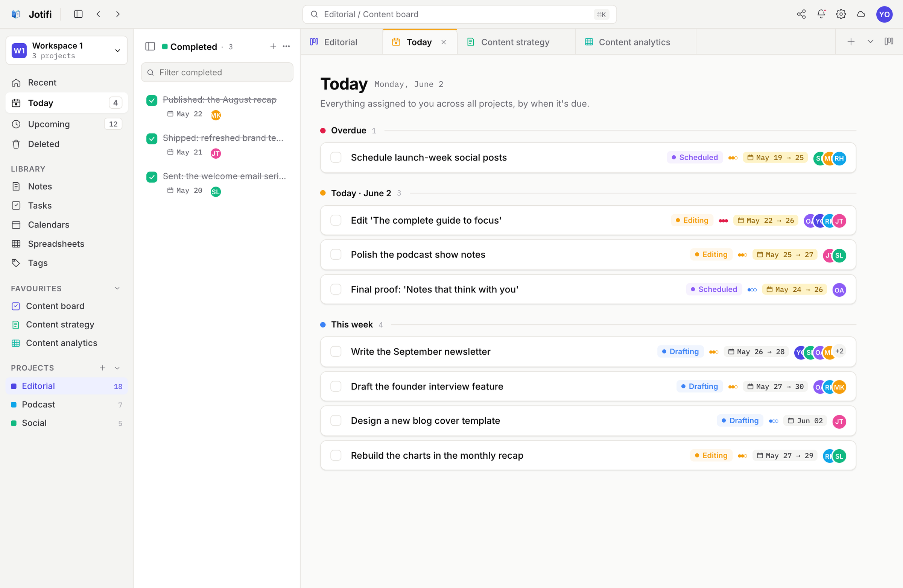Select Today in the sidebar
903x588 pixels.
(x=67, y=103)
